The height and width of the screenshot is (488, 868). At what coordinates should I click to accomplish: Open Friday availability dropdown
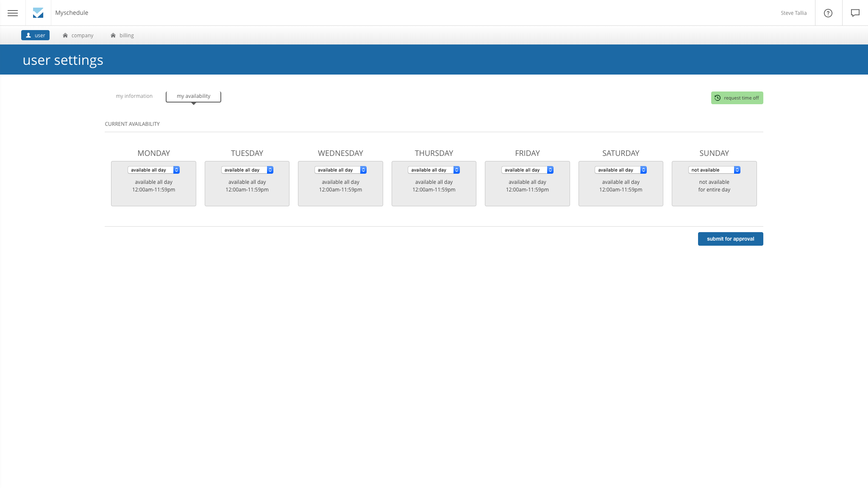[x=527, y=170]
